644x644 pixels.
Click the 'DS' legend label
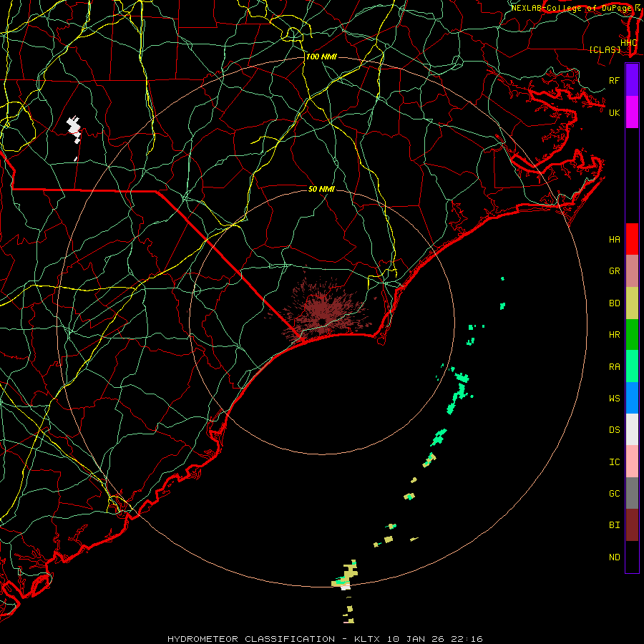point(614,430)
